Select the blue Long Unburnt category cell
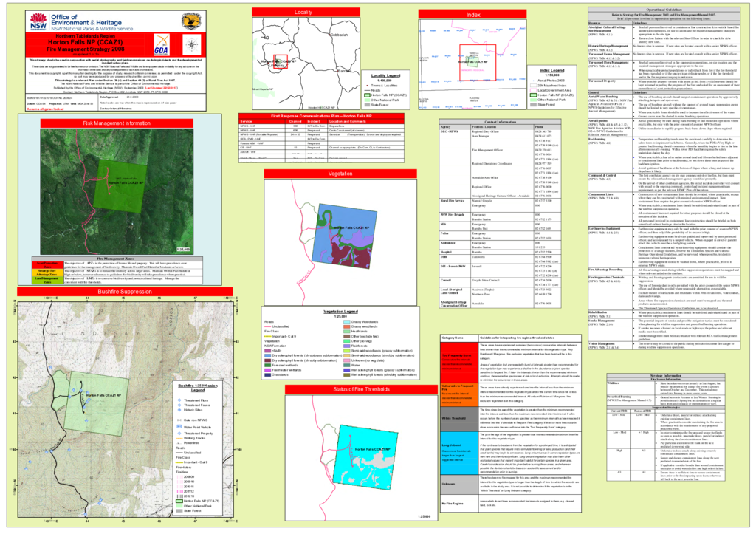This screenshot has height=534, width=756. pos(459,453)
